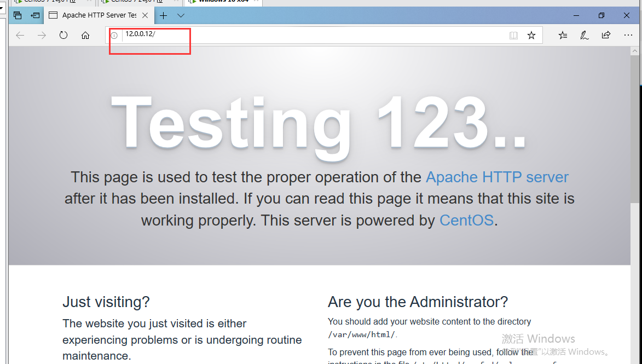
Task: Close the Apache HTTP Server Test tab
Action: point(145,15)
